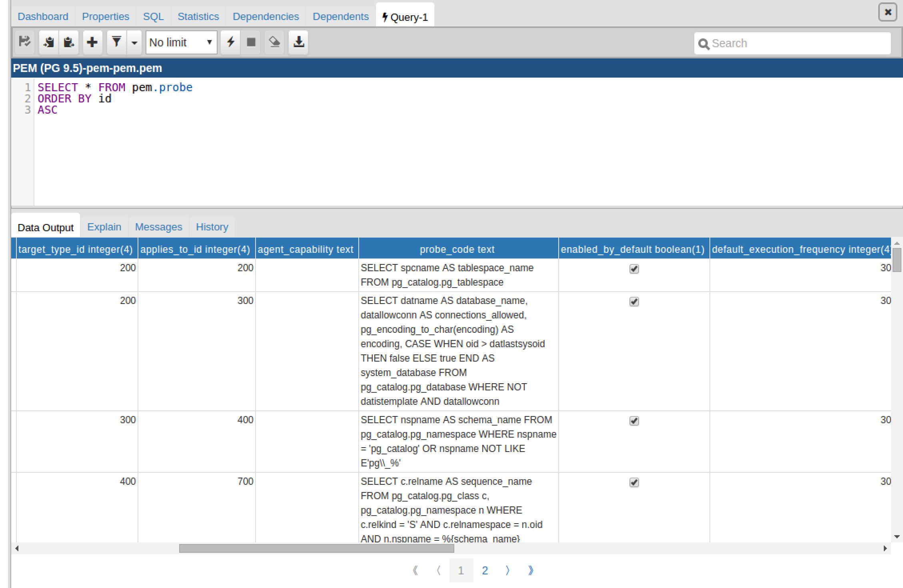Viewport: 903px width, 588px height.
Task: Switch to the Statistics tab
Action: [198, 16]
